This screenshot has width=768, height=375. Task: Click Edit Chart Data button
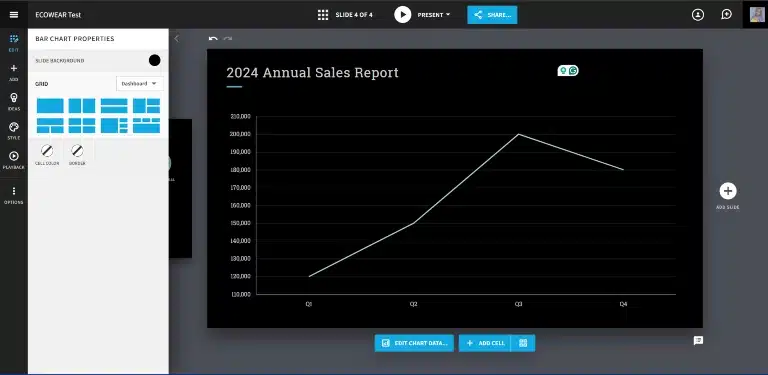(x=414, y=343)
